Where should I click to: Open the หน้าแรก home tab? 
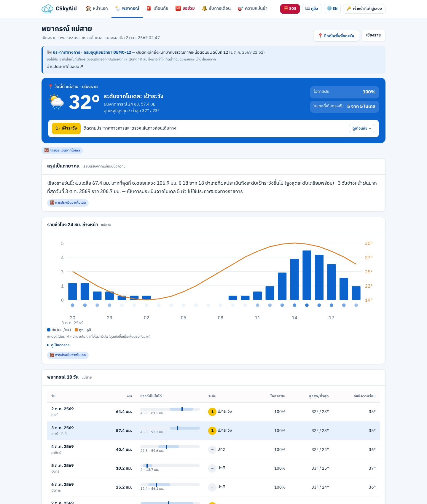(x=97, y=9)
